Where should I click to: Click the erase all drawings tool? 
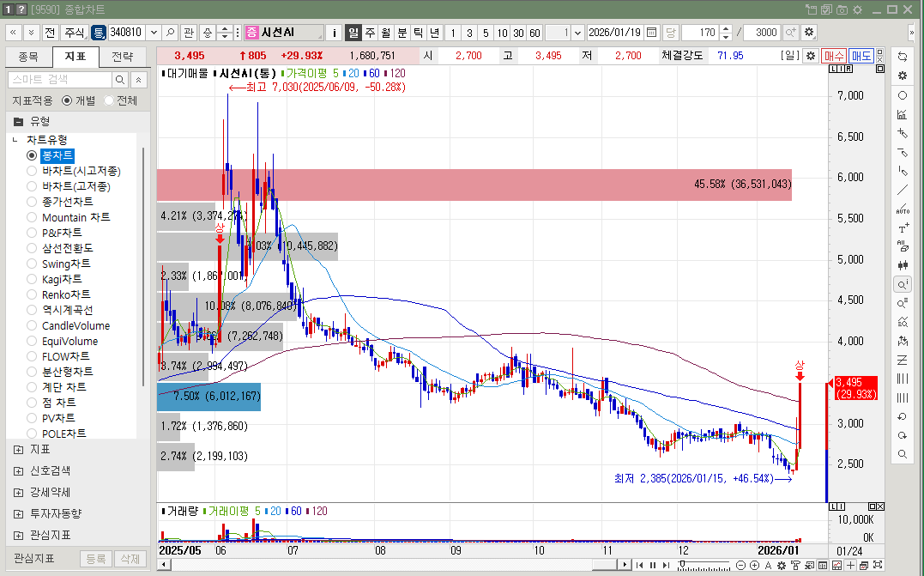tap(903, 246)
